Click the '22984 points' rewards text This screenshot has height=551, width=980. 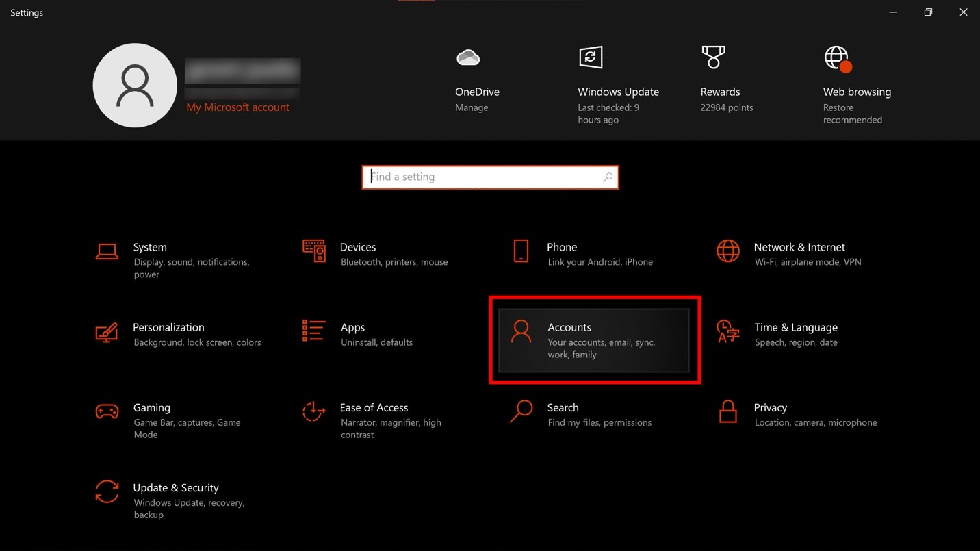pos(727,107)
